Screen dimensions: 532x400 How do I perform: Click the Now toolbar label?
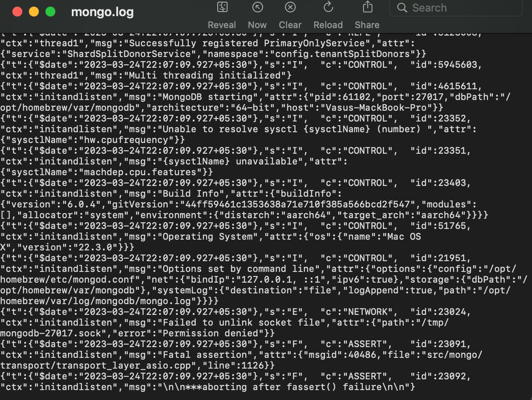coord(257,25)
